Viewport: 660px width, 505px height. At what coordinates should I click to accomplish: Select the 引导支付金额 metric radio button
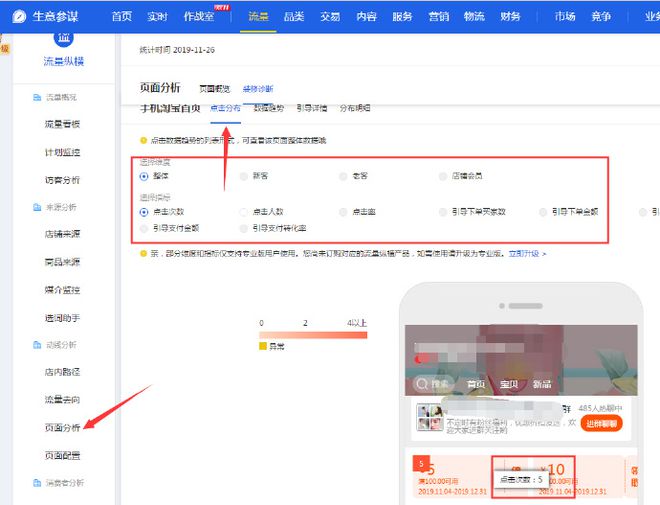tap(144, 229)
